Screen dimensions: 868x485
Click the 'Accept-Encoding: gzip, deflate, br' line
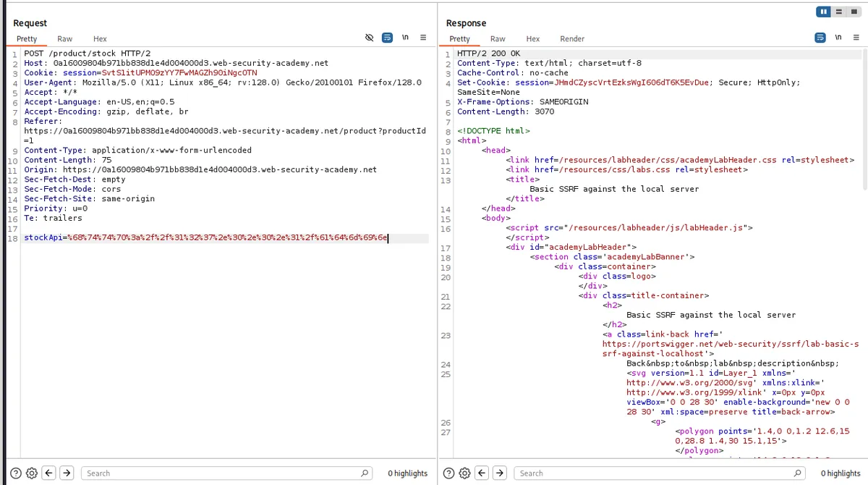[106, 111]
